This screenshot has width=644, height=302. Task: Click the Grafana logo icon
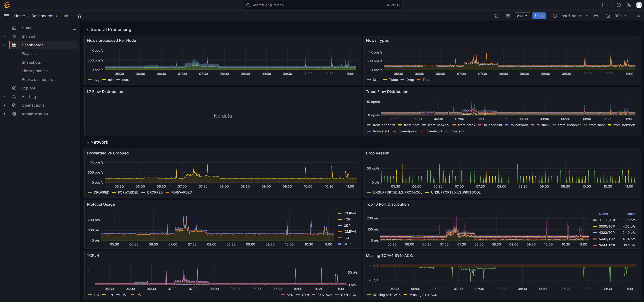pos(7,5)
